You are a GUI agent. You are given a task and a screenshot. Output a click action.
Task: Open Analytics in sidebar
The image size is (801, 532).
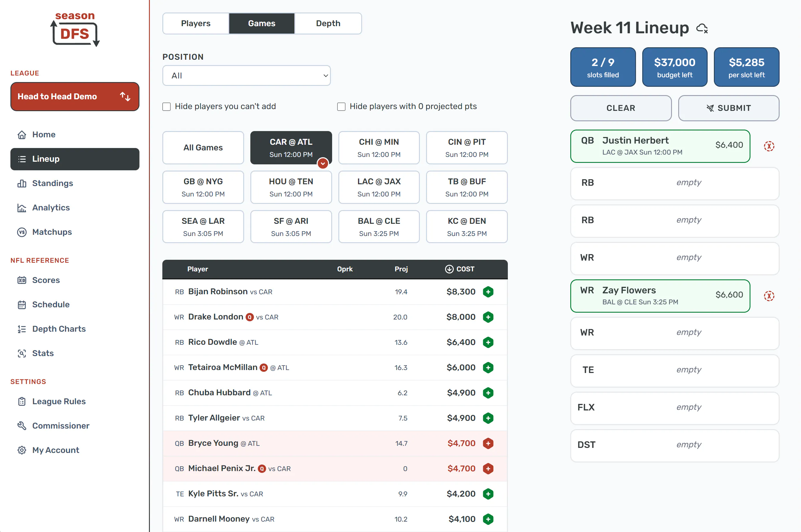75,208
